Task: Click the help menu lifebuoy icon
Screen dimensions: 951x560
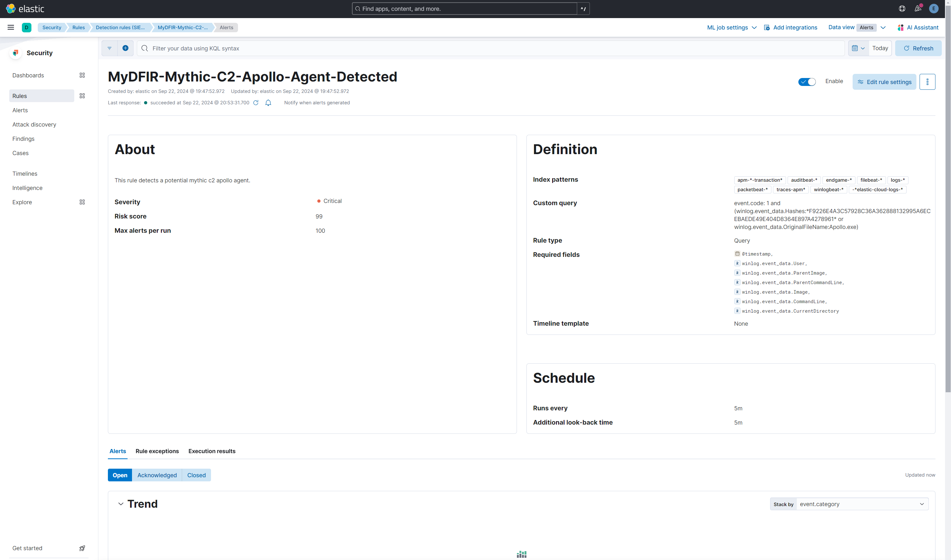Action: click(902, 9)
